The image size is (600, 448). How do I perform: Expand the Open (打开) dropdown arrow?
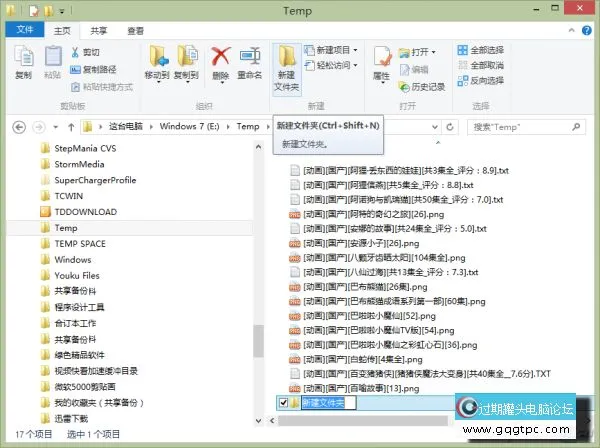(x=434, y=52)
